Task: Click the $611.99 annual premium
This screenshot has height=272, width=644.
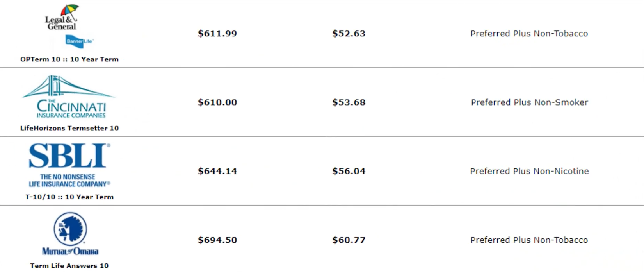Action: (x=217, y=34)
